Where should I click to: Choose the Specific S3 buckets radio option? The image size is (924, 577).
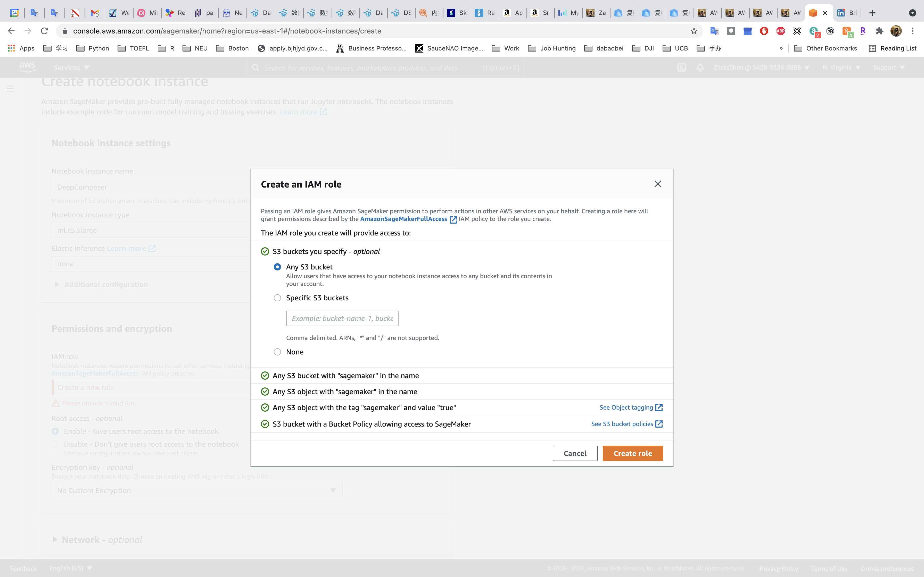[278, 298]
